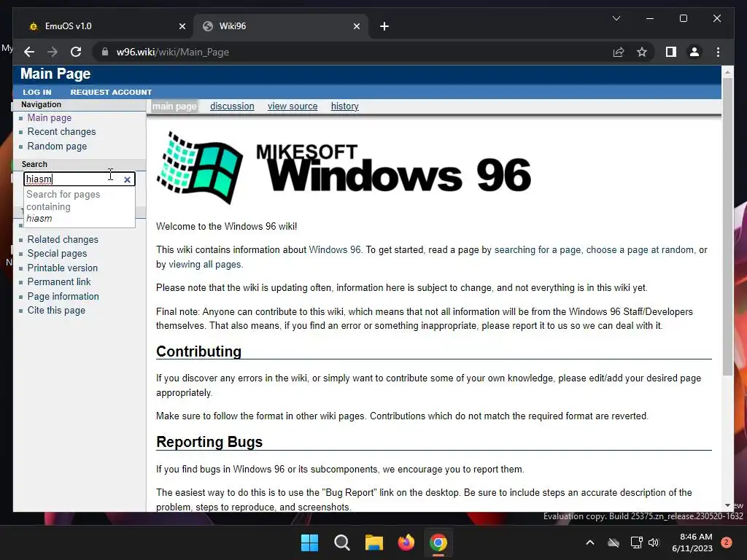Image resolution: width=747 pixels, height=560 pixels.
Task: Click REQUEST ACCOUNT link
Action: coord(111,92)
